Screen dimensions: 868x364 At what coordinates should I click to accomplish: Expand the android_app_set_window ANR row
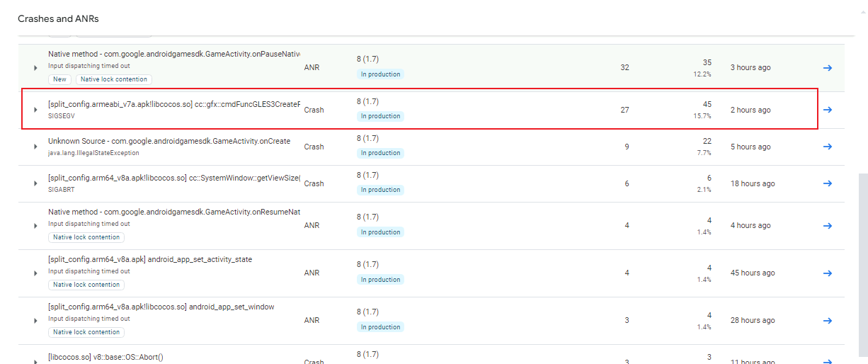pos(35,320)
